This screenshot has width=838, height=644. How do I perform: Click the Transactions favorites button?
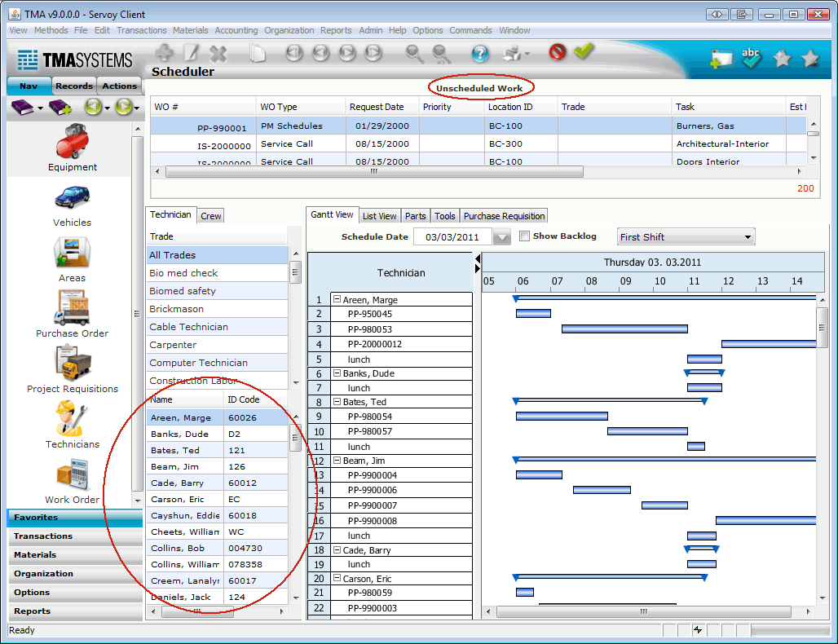click(x=73, y=536)
